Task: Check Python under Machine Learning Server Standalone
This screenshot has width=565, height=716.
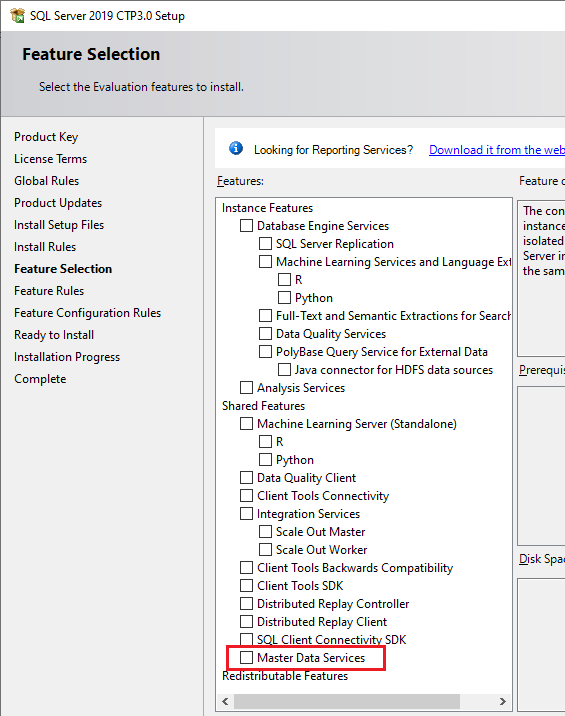Action: coord(265,459)
